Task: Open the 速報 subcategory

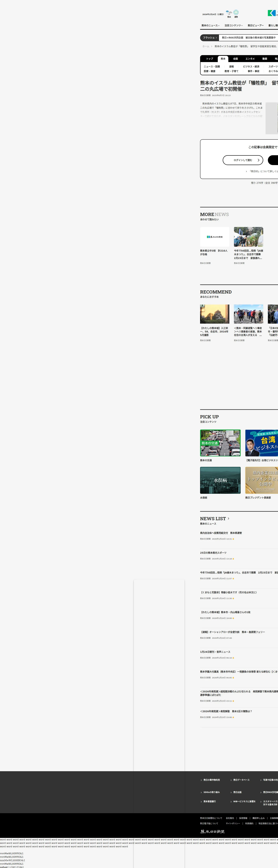Action: pyautogui.click(x=231, y=67)
